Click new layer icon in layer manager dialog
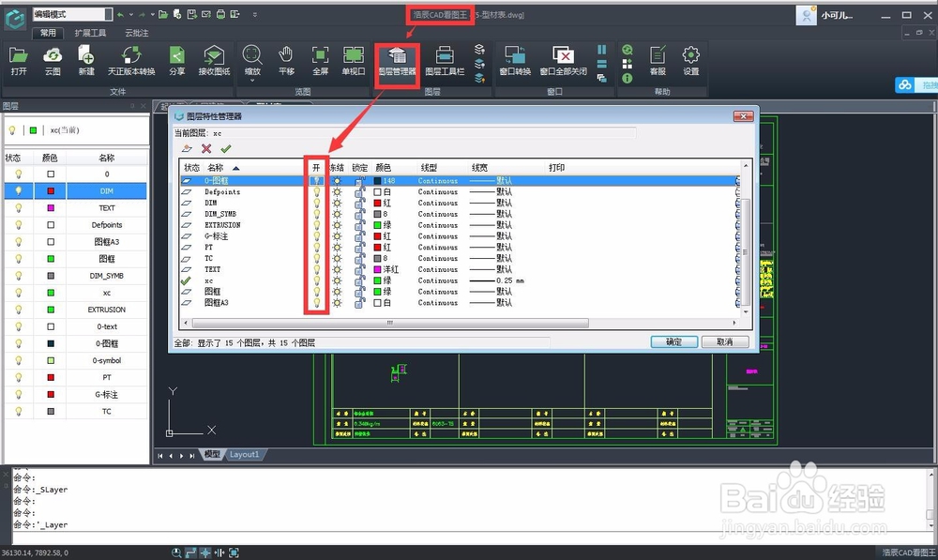This screenshot has height=560, width=938. (188, 148)
